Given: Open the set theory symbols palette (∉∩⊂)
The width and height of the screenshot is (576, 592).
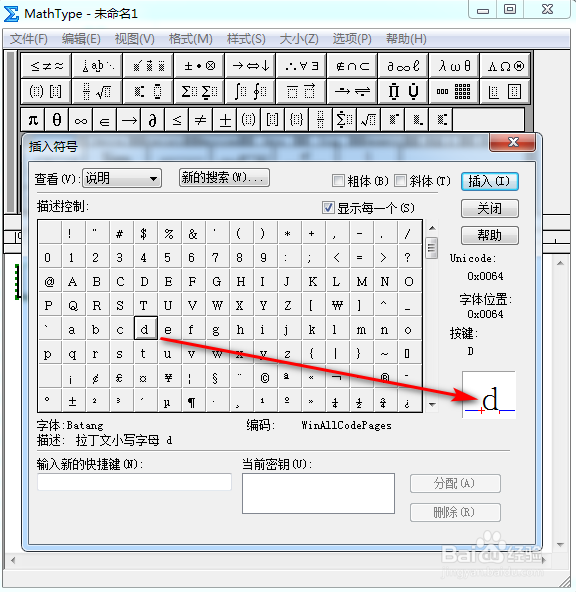Looking at the screenshot, I should coord(352,66).
